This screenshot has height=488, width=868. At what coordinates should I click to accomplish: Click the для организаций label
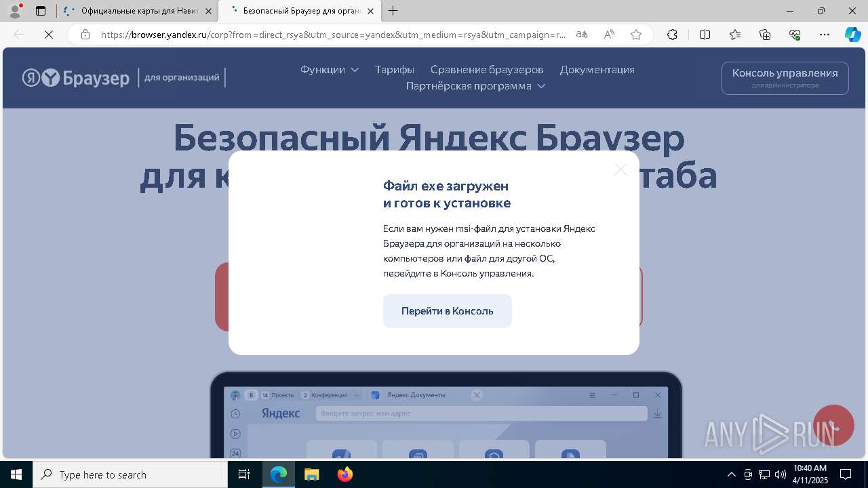(x=182, y=77)
